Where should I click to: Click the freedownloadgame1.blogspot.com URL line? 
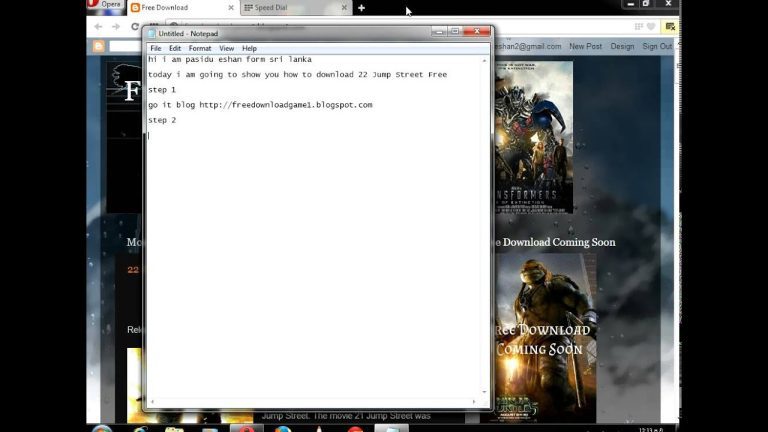(260, 105)
